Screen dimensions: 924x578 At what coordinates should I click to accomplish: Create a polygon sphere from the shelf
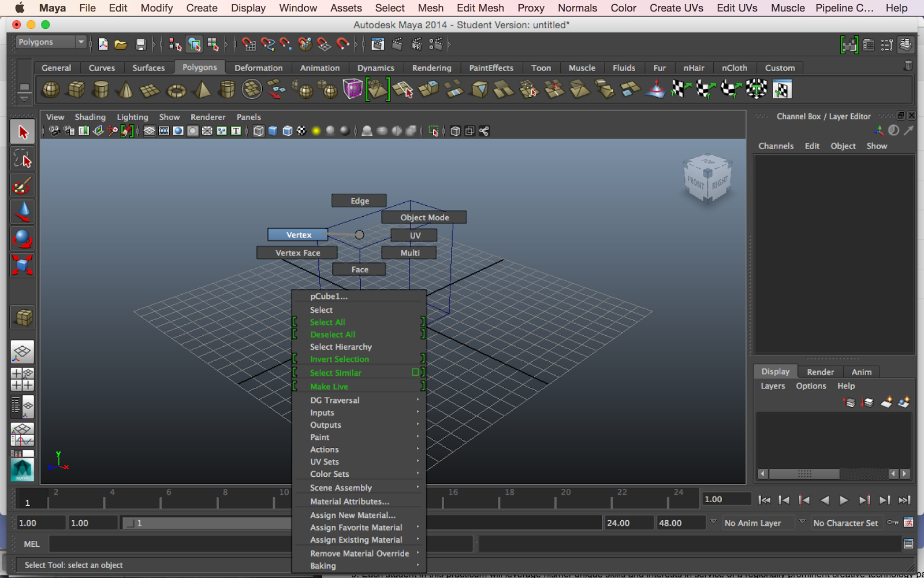[x=51, y=90]
